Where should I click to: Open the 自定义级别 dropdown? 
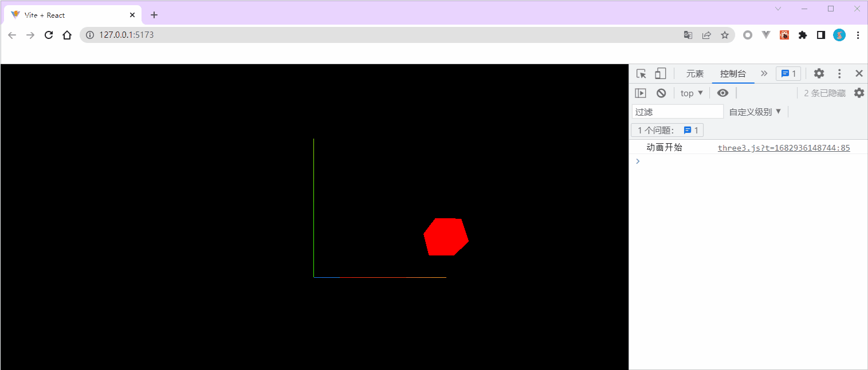pos(755,112)
